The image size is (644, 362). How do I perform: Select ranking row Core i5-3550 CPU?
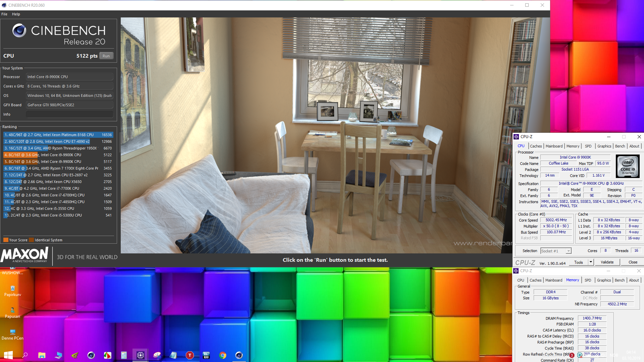(x=58, y=208)
